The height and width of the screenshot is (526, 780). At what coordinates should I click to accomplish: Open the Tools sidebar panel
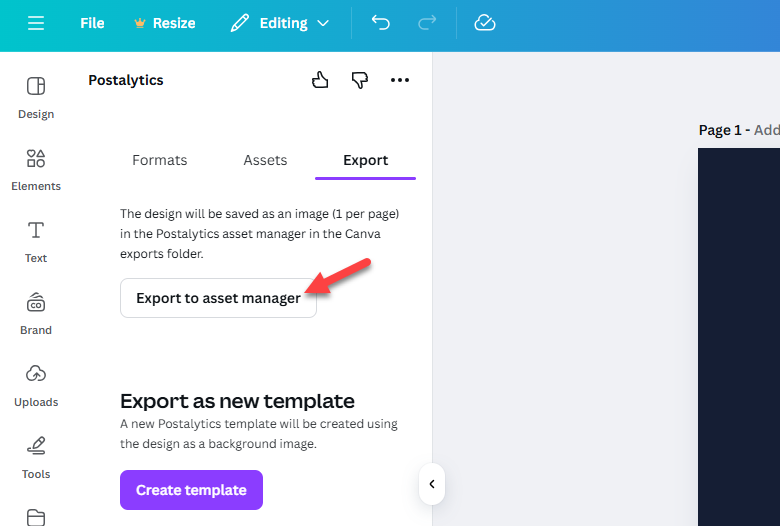[36, 458]
